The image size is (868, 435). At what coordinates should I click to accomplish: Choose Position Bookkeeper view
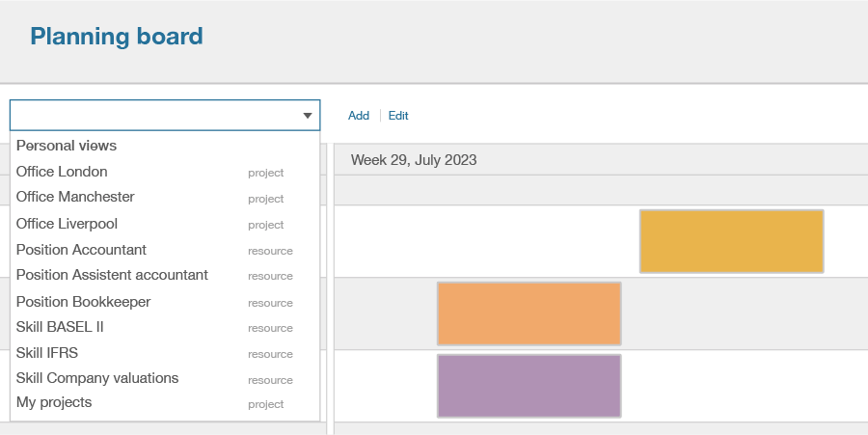[165, 302]
